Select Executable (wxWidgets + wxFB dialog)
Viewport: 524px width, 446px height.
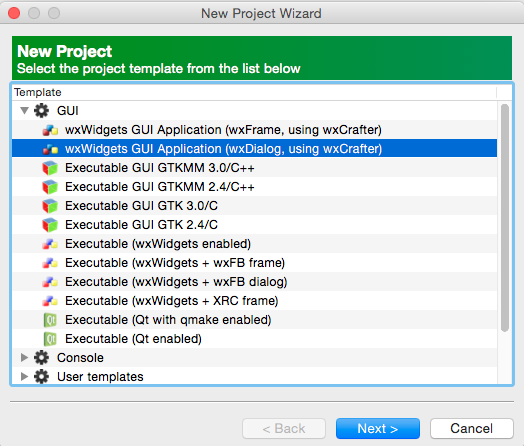click(x=255, y=282)
